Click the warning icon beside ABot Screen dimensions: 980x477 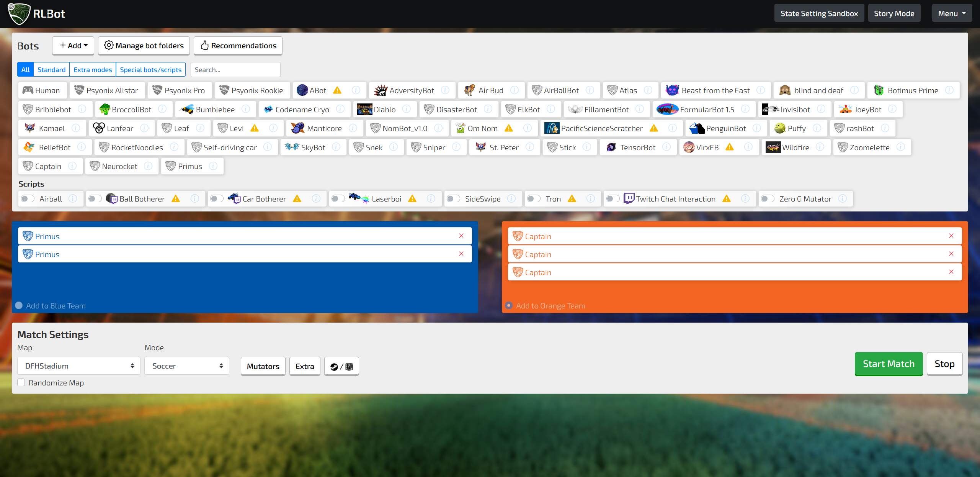(x=337, y=90)
